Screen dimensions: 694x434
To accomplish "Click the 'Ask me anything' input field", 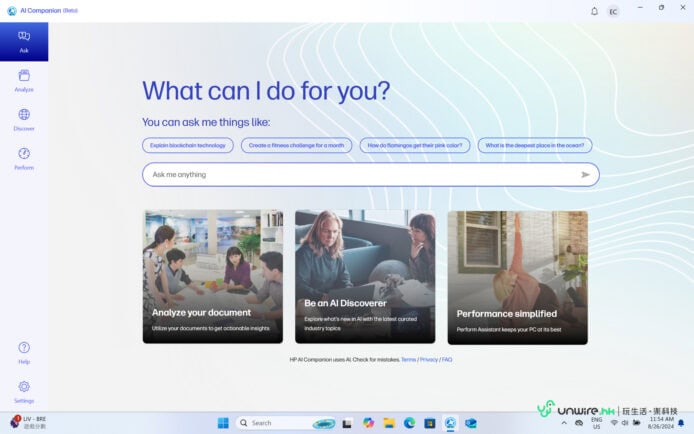I will point(360,175).
